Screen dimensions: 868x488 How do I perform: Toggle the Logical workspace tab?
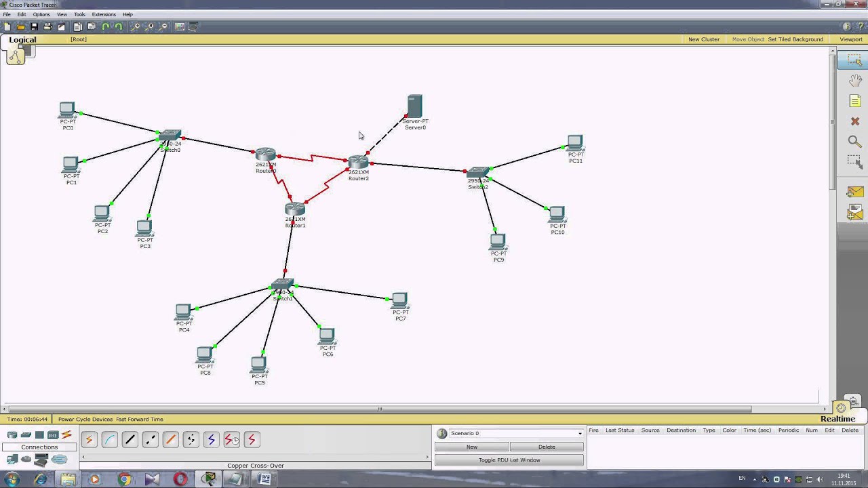(22, 40)
